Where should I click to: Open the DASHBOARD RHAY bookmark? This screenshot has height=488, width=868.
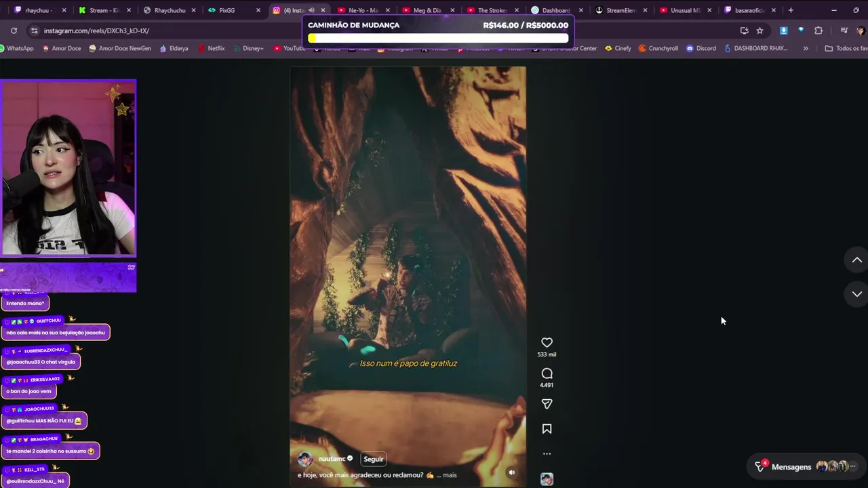click(755, 48)
